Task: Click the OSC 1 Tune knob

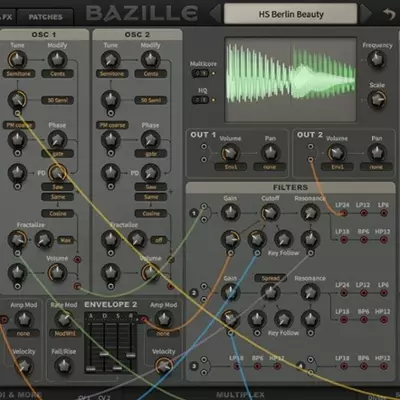Action: click(x=17, y=60)
